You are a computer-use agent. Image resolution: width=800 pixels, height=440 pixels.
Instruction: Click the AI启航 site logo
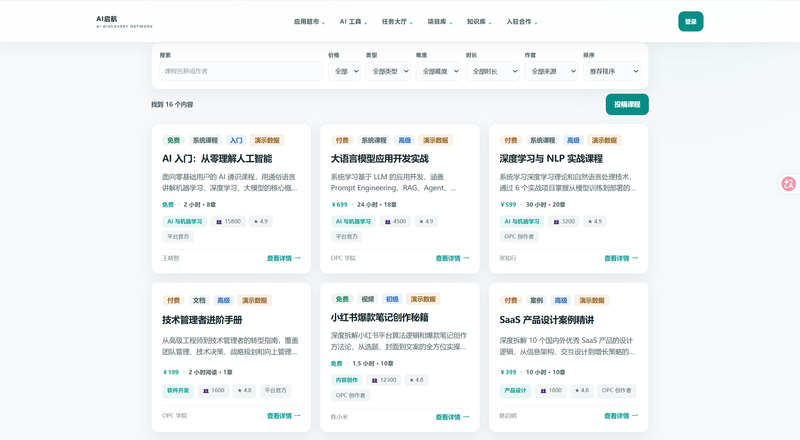tap(124, 21)
